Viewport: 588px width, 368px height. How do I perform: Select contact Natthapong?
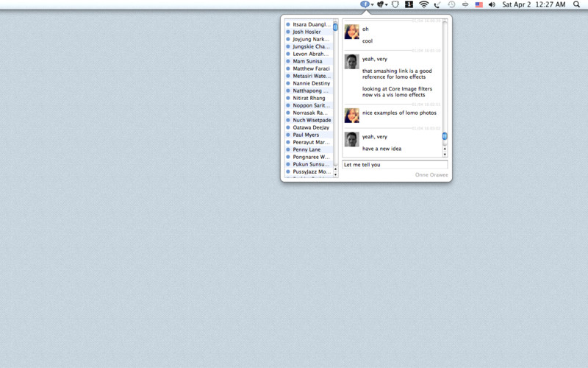tap(309, 91)
